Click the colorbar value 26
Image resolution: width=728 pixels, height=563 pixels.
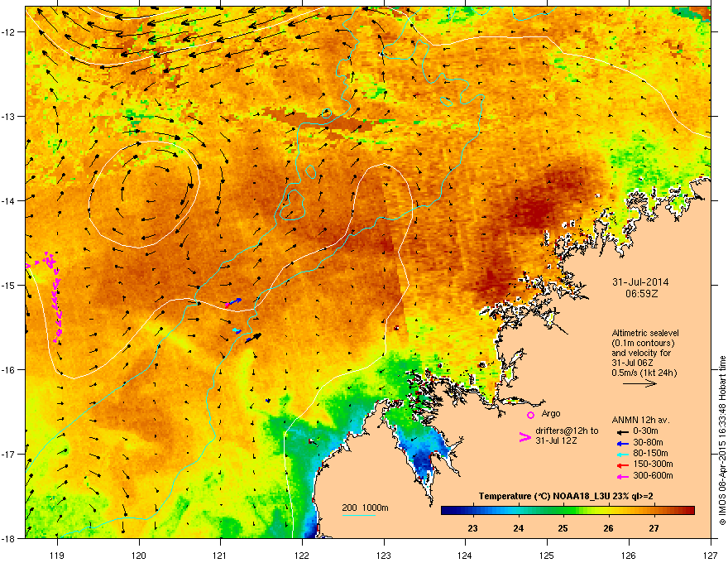click(608, 528)
